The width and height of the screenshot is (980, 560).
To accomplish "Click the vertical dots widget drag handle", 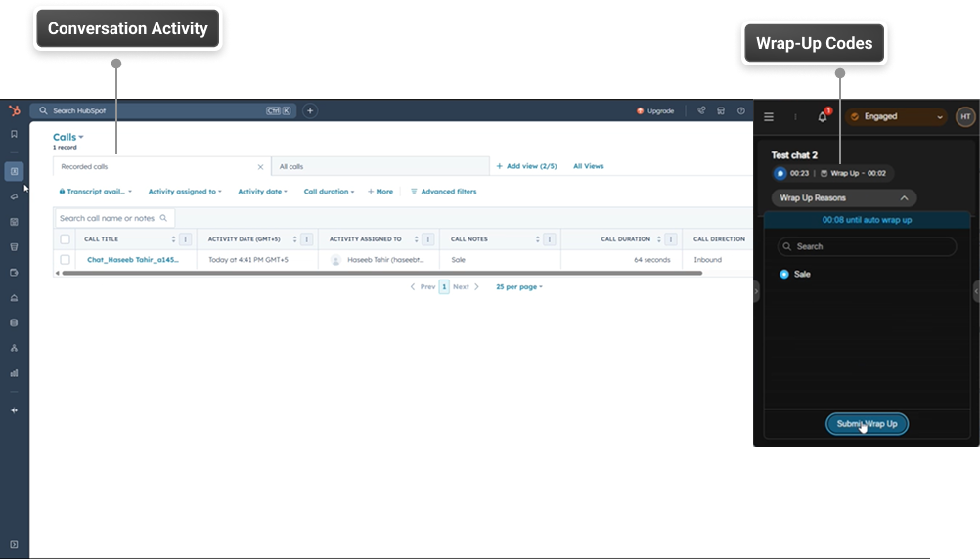I will pos(795,116).
